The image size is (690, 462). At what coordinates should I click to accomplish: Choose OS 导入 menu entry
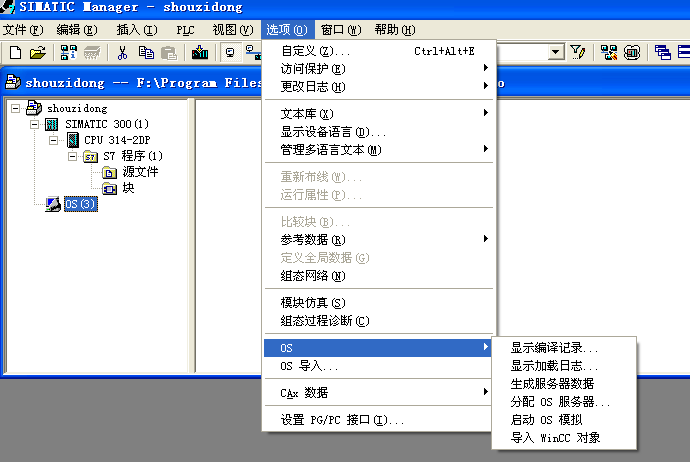[378, 366]
